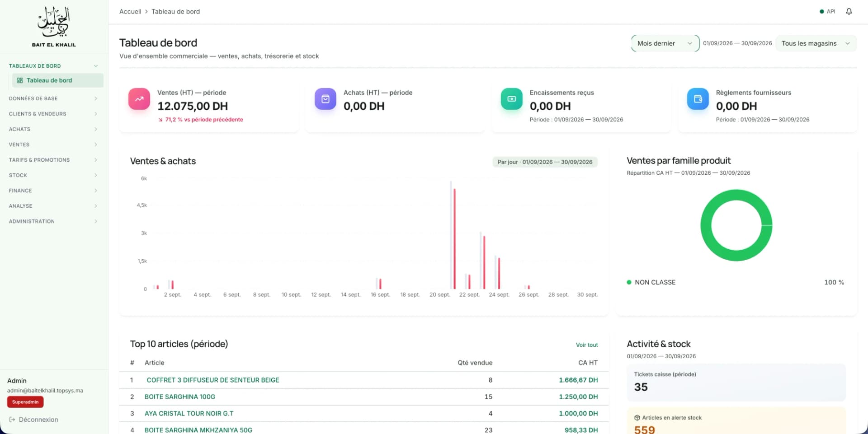Click the Tickets caisse (période) card
This screenshot has width=868, height=434.
pyautogui.click(x=736, y=382)
